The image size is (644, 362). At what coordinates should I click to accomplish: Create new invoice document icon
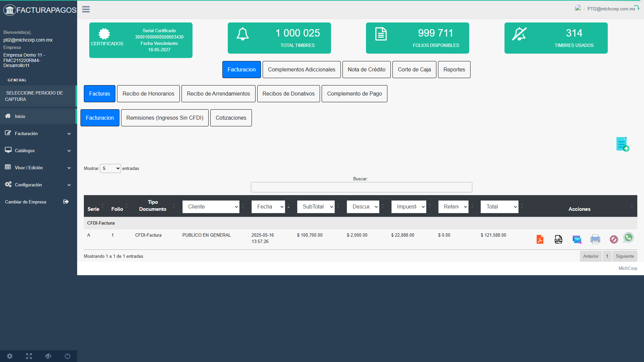(x=623, y=144)
